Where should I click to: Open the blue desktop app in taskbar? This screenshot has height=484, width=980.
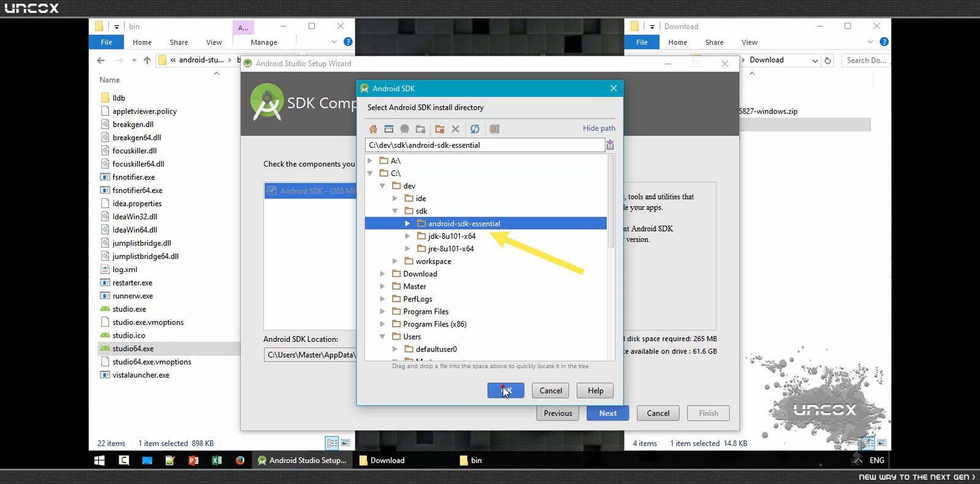(x=147, y=460)
